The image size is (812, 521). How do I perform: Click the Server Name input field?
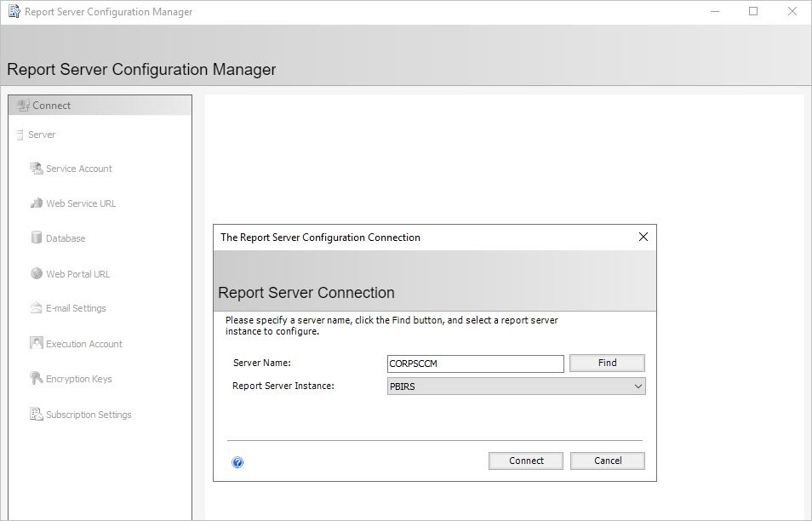tap(476, 364)
